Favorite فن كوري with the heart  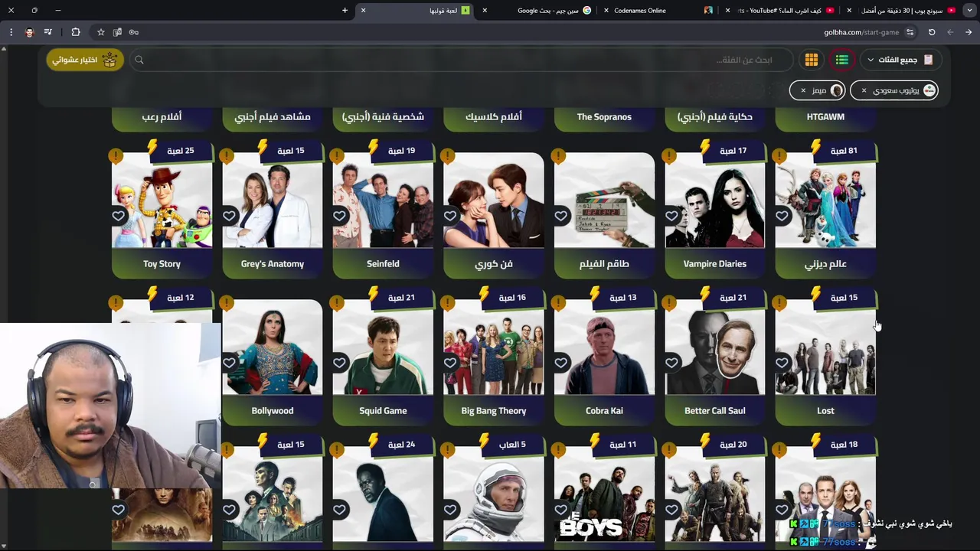(x=450, y=216)
